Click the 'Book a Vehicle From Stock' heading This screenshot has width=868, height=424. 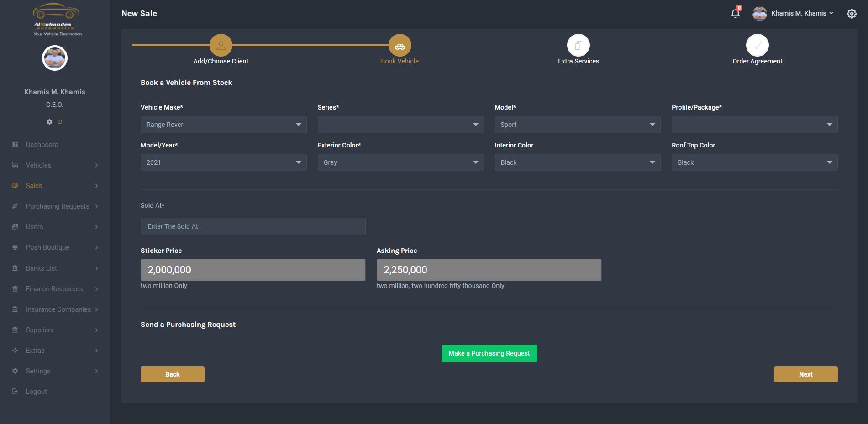click(186, 83)
